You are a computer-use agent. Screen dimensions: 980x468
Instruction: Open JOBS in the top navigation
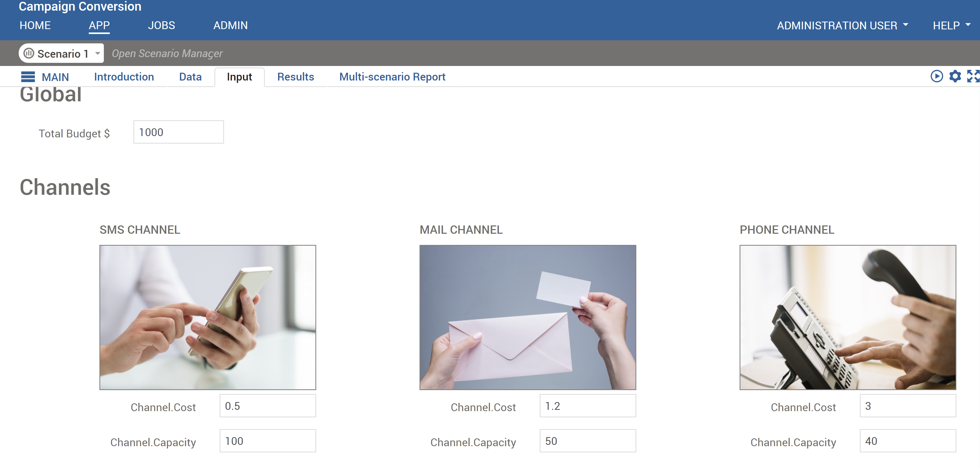coord(161,25)
